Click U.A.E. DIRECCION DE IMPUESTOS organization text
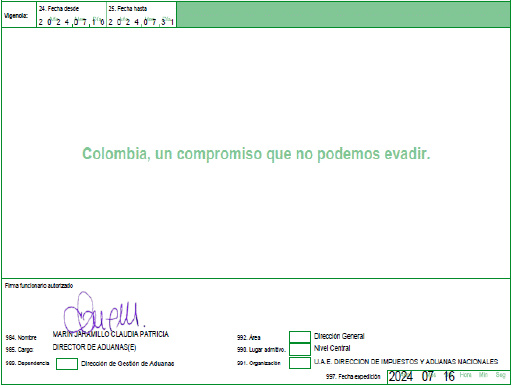514x388 pixels. click(406, 362)
